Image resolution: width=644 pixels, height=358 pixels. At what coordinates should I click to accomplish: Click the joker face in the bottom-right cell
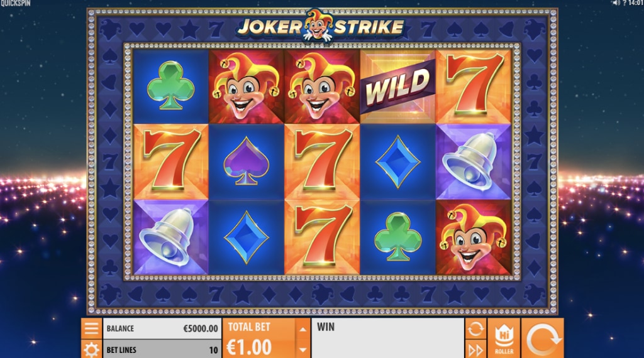(x=473, y=237)
